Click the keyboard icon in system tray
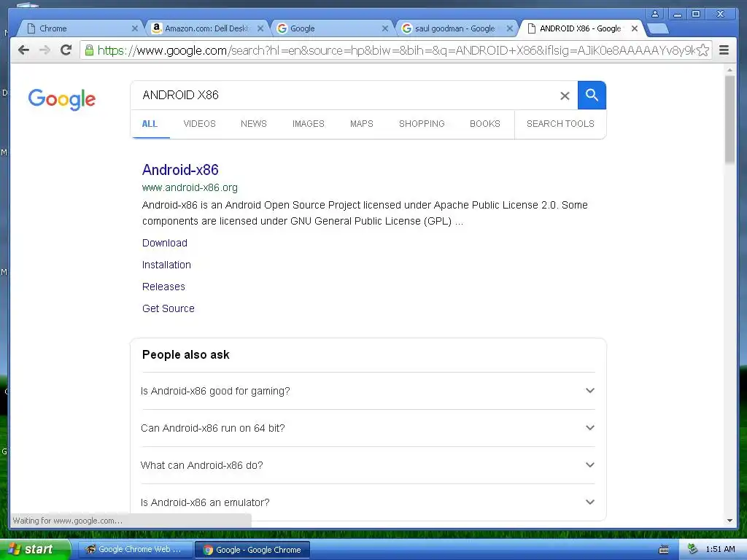 pos(664,550)
